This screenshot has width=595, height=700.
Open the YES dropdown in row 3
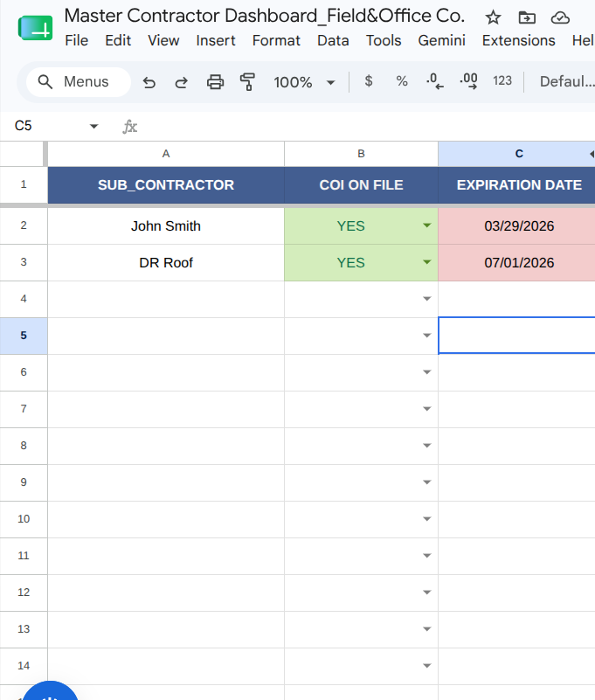click(x=426, y=262)
